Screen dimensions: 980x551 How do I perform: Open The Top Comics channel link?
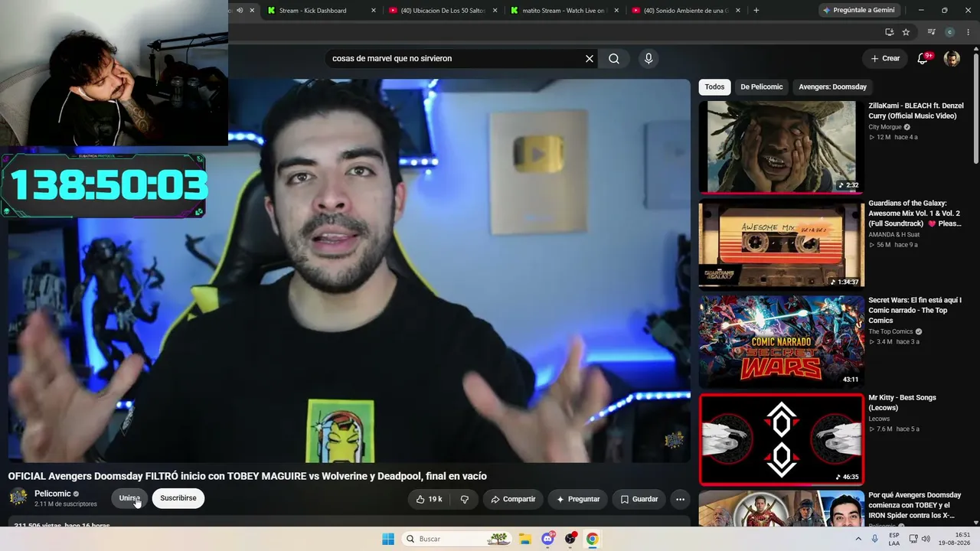pos(890,331)
